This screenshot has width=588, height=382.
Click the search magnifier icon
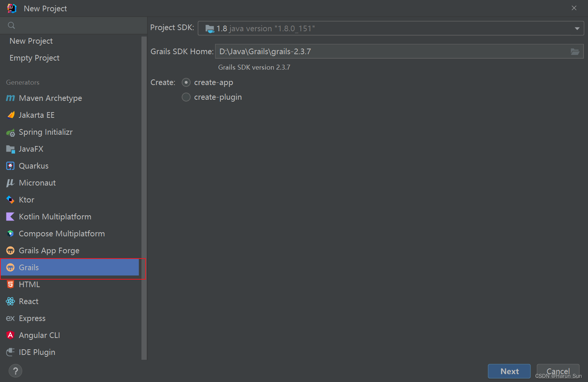[12, 26]
